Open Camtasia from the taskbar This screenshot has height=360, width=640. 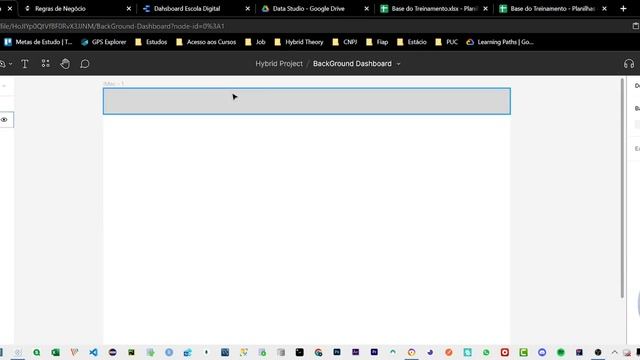click(x=524, y=352)
